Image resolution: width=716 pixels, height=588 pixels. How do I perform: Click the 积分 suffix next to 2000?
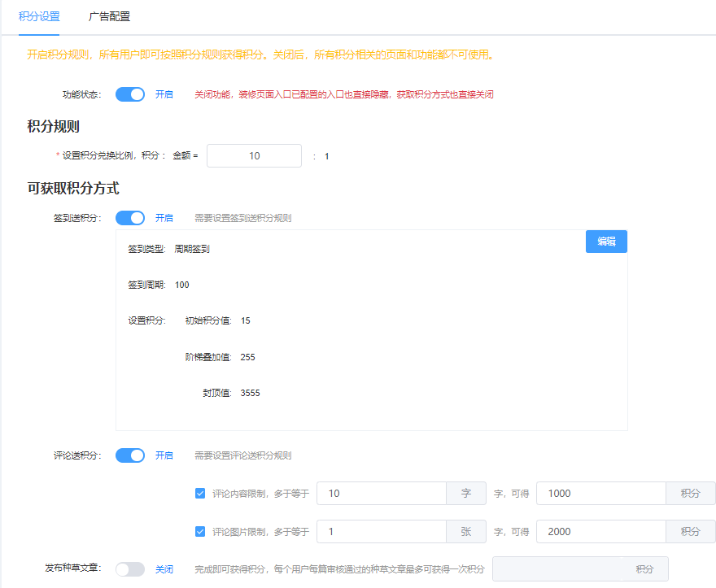(x=690, y=532)
